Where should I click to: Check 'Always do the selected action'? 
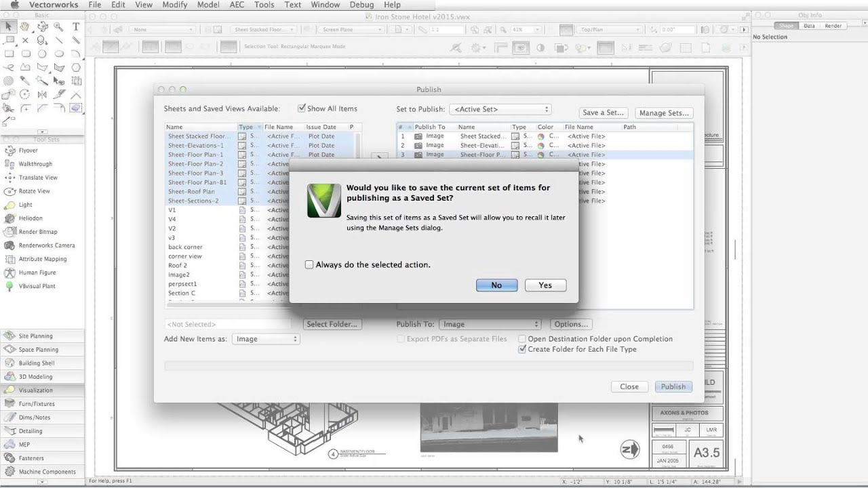click(309, 264)
